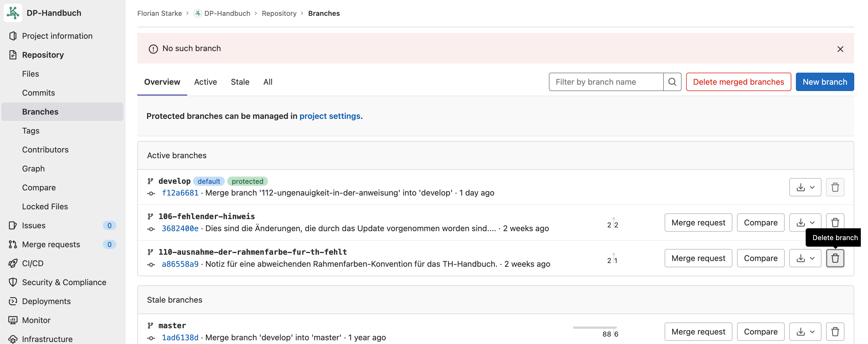This screenshot has height=344, width=868.
Task: Delete the 110-ausnahme-der-rahmenfarbe branch with its trash icon
Action: (835, 258)
